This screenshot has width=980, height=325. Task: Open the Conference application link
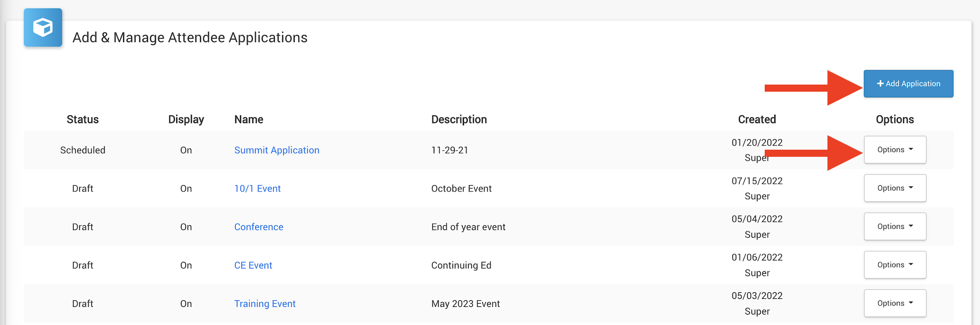click(x=259, y=227)
